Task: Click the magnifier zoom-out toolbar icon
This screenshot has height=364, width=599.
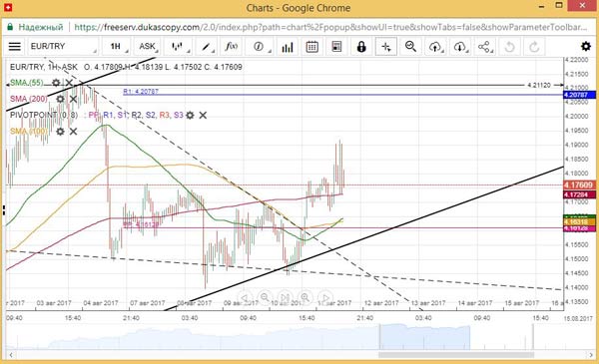Action: click(410, 47)
